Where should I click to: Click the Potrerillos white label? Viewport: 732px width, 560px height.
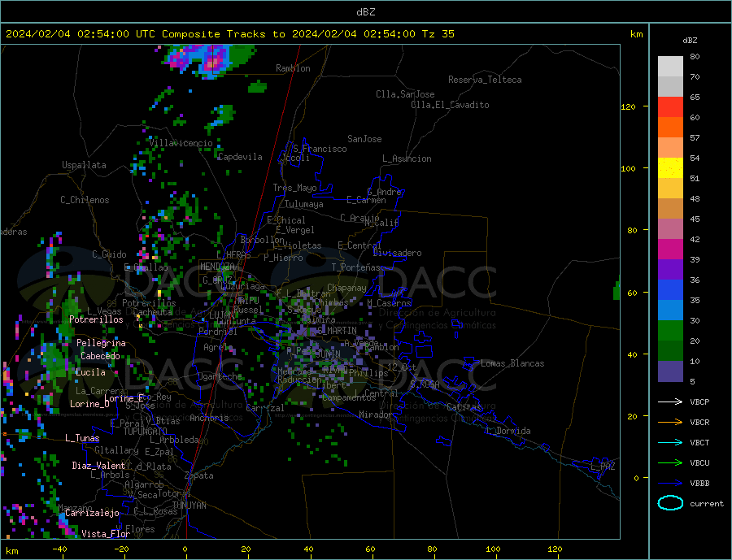coord(96,319)
